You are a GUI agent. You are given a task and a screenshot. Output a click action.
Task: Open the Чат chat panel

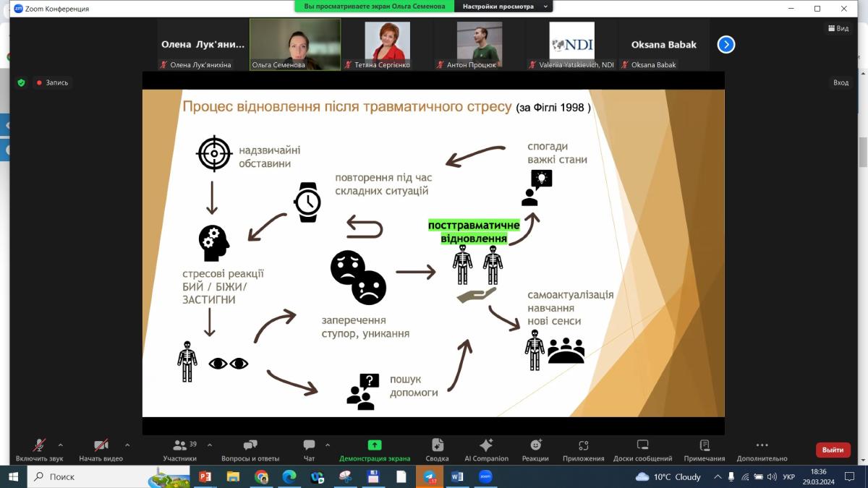(x=309, y=450)
